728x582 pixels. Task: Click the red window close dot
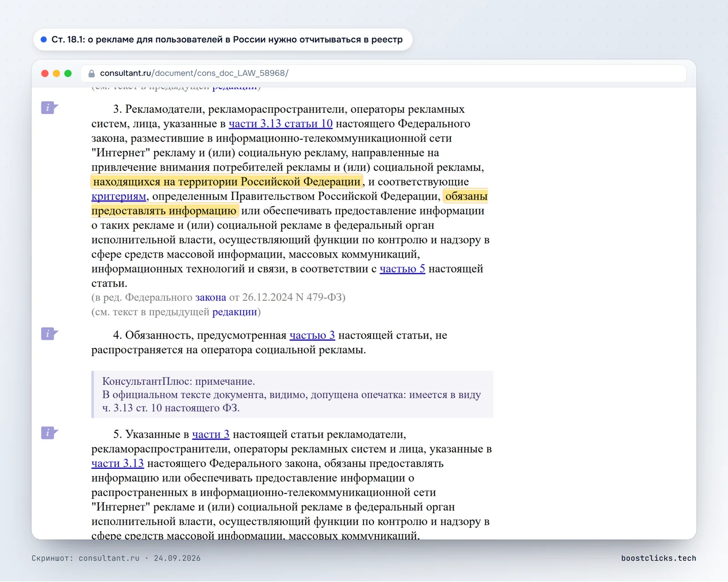[x=45, y=73]
